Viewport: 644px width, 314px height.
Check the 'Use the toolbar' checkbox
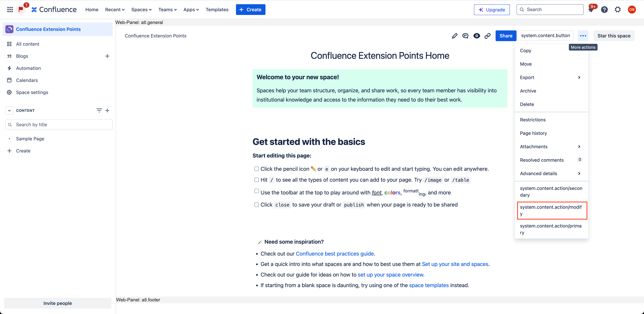click(x=256, y=191)
